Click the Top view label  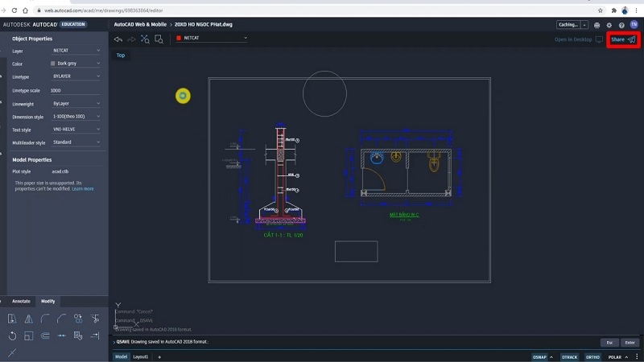(x=120, y=55)
